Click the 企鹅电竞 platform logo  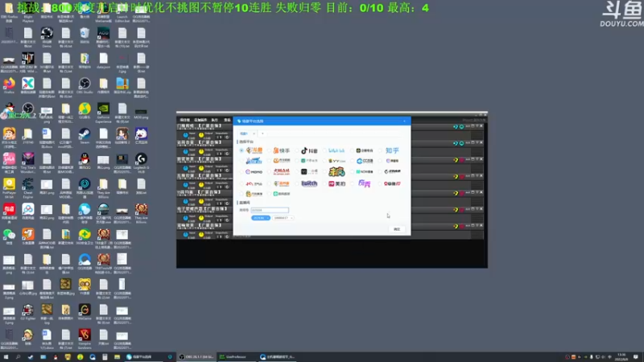[365, 150]
